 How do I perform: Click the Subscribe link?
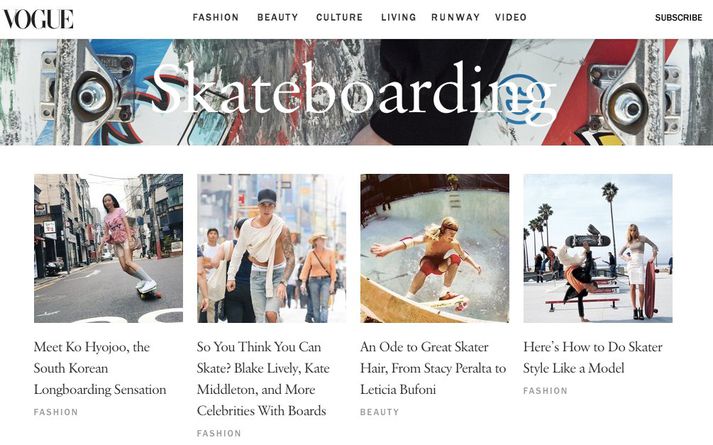point(678,18)
